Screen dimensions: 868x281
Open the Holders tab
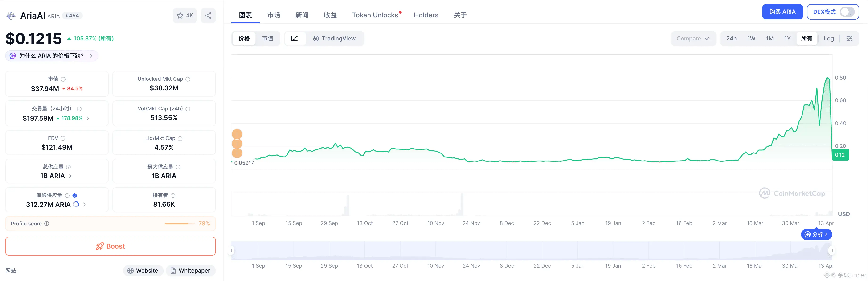point(426,15)
